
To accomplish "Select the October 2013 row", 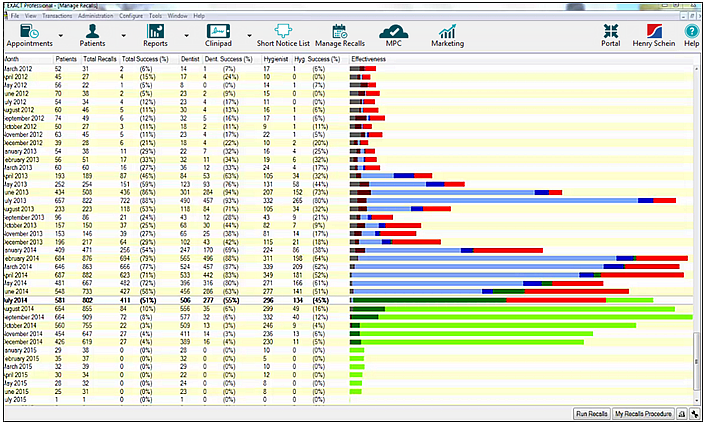I will (348, 225).
